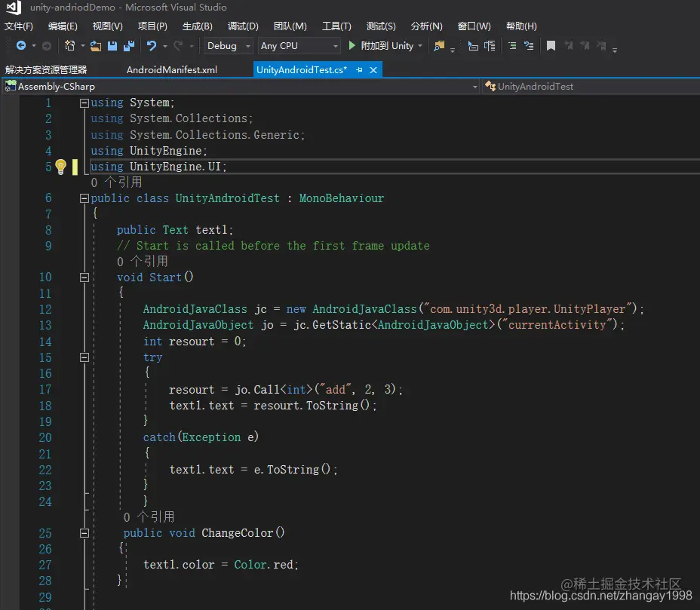Click line number 12 in the margin
Image resolution: width=700 pixels, height=610 pixels.
click(45, 309)
